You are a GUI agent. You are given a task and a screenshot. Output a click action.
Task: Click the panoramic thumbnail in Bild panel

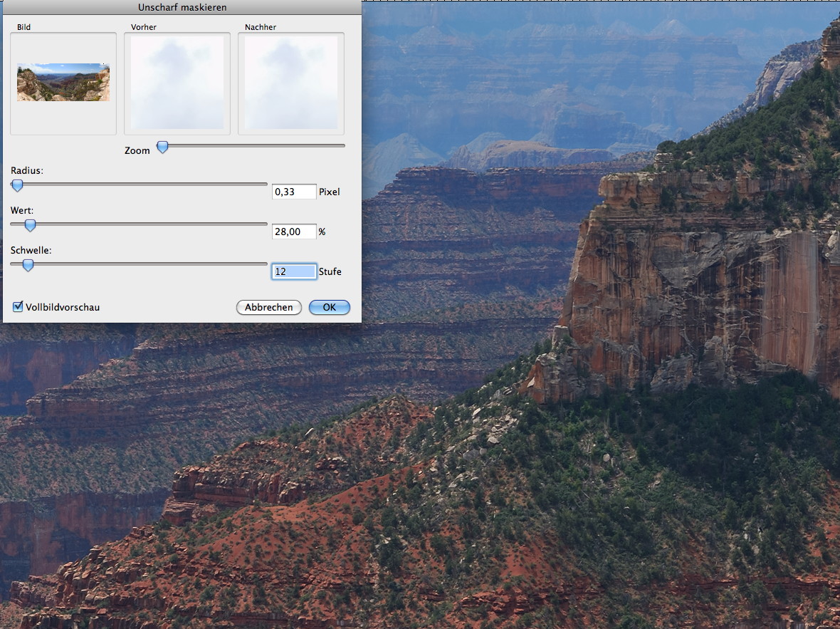(63, 82)
